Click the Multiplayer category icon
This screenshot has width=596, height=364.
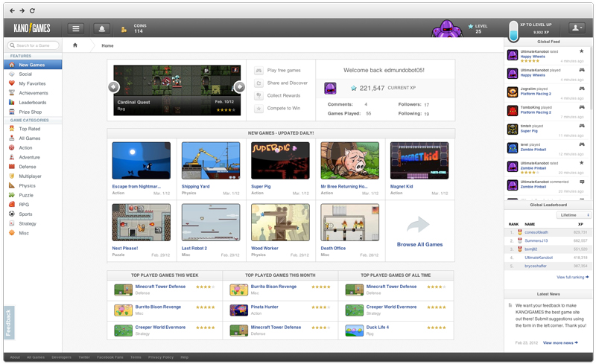coord(12,176)
